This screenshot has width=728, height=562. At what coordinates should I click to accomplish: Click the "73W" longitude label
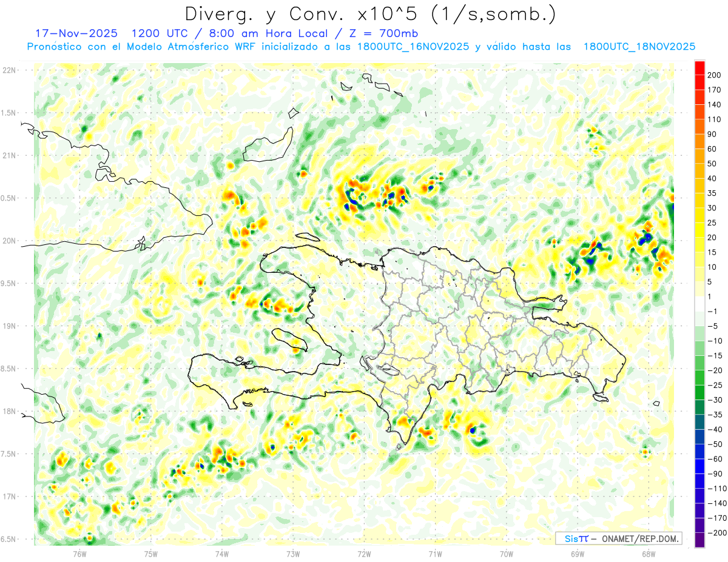click(293, 554)
